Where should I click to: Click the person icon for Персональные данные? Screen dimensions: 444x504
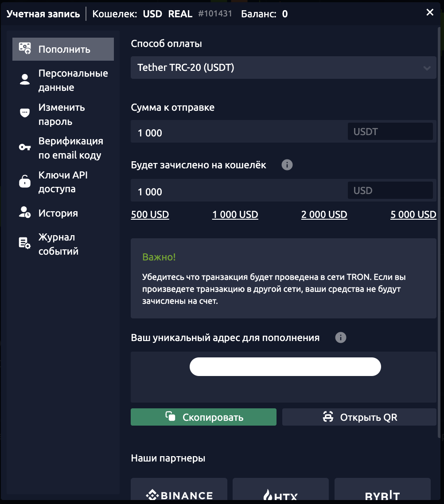(25, 79)
